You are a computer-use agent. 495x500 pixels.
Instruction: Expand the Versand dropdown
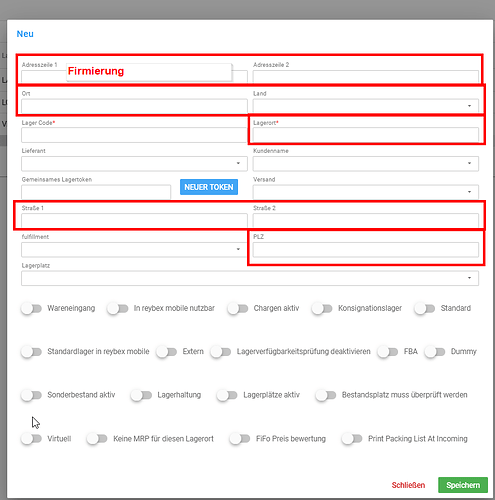(x=366, y=192)
